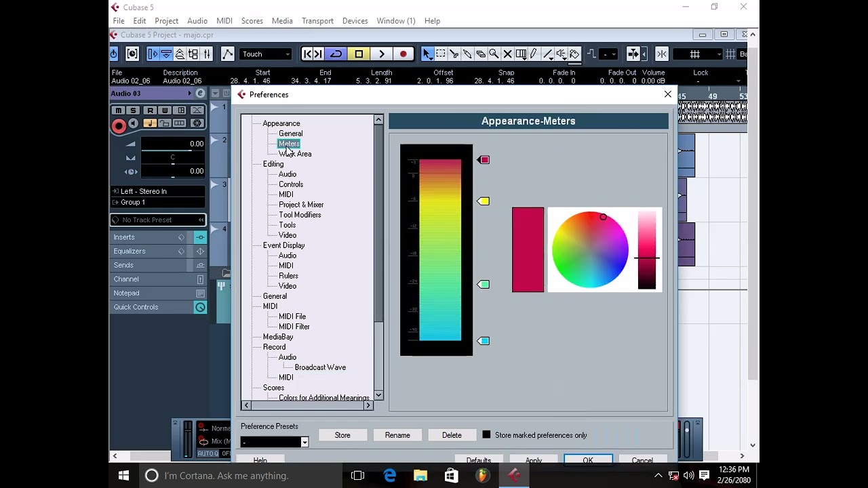Open the Transport menu

click(x=317, y=21)
